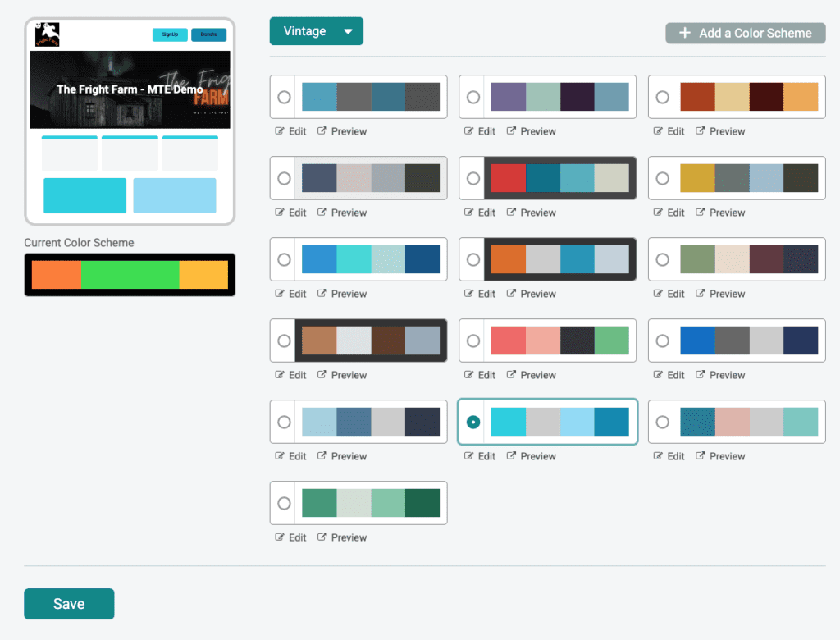This screenshot has width=840, height=640.
Task: Click the Add a Color Scheme button
Action: pyautogui.click(x=745, y=33)
